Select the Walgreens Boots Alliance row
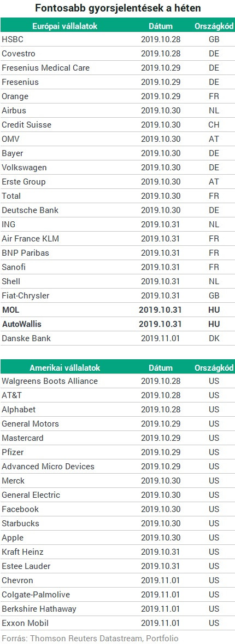Viewport: 235px width, 644px height. (117, 381)
